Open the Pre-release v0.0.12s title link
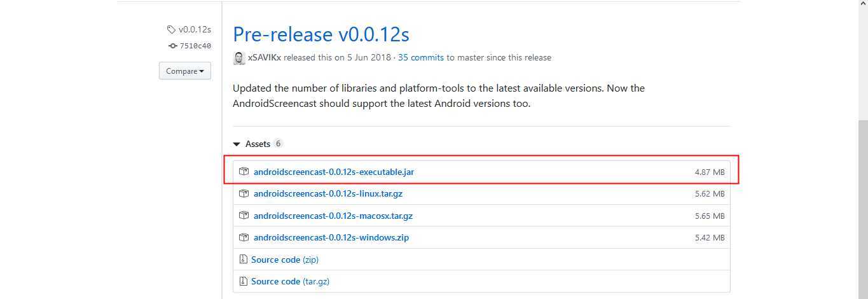This screenshot has height=299, width=868. (321, 34)
